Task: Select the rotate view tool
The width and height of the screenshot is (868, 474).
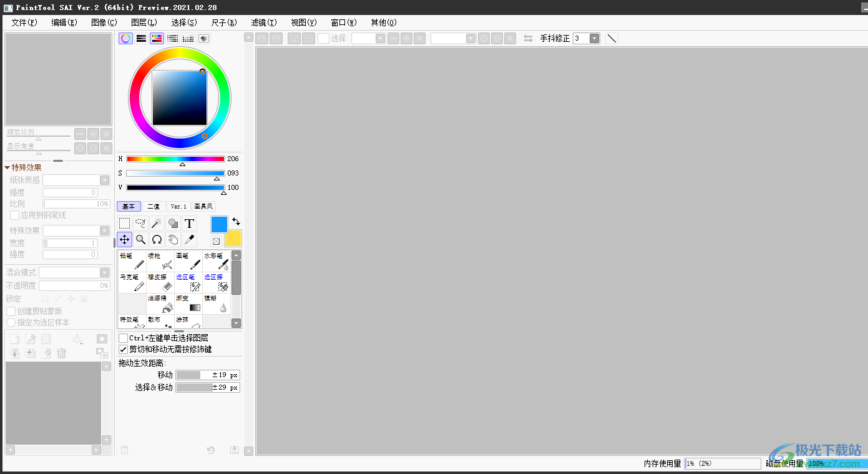Action: click(x=157, y=240)
